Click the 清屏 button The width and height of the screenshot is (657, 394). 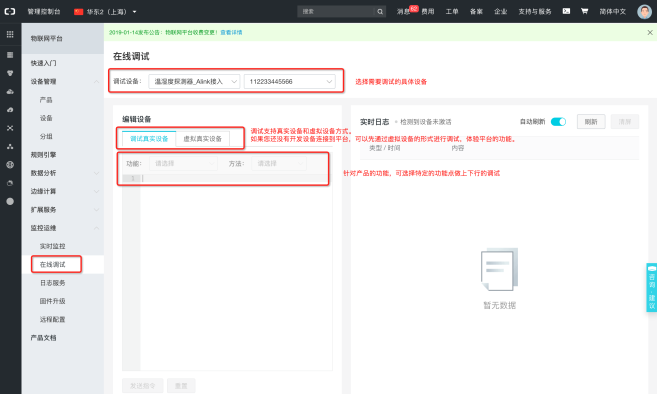[625, 122]
